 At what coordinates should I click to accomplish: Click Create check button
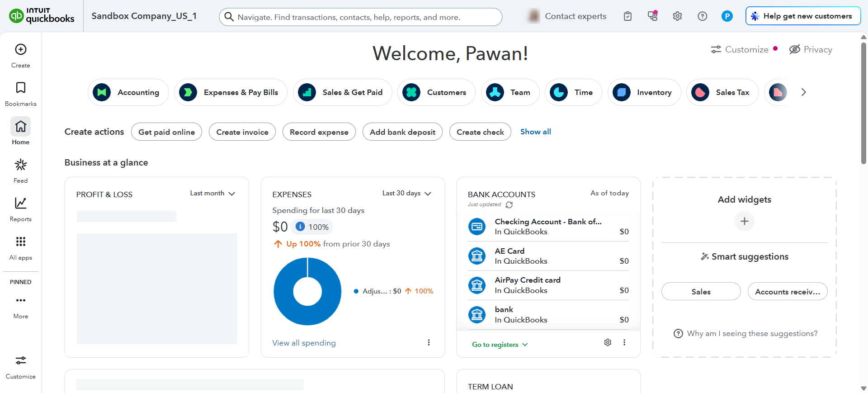pyautogui.click(x=480, y=132)
